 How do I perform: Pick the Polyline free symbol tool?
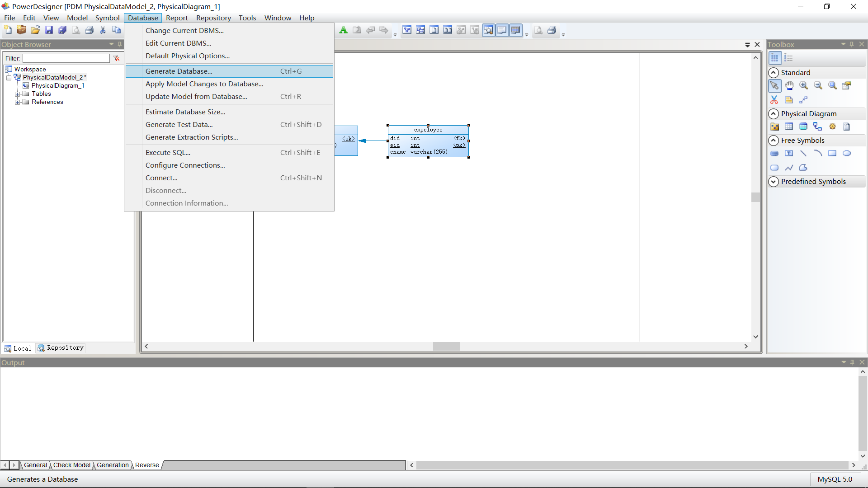click(789, 168)
